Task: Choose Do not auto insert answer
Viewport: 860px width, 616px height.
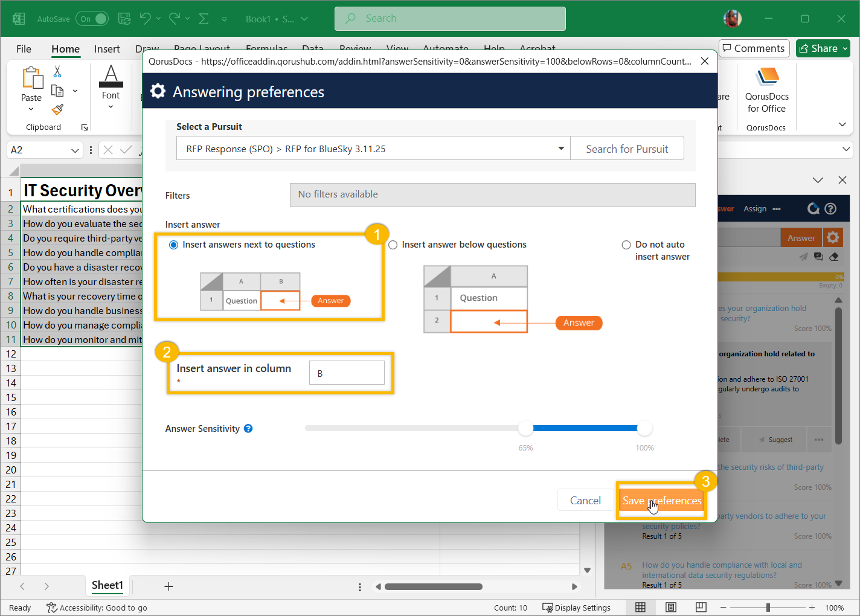Action: (x=626, y=245)
